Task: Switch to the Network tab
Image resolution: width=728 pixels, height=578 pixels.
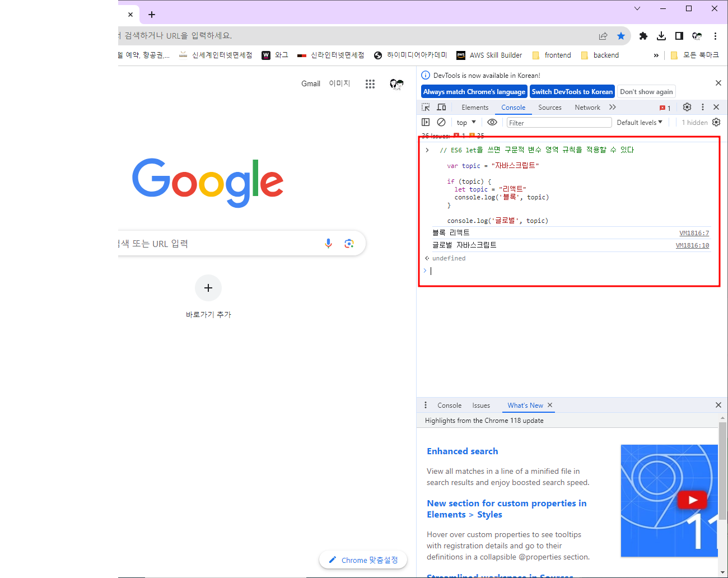Action: pyautogui.click(x=587, y=108)
